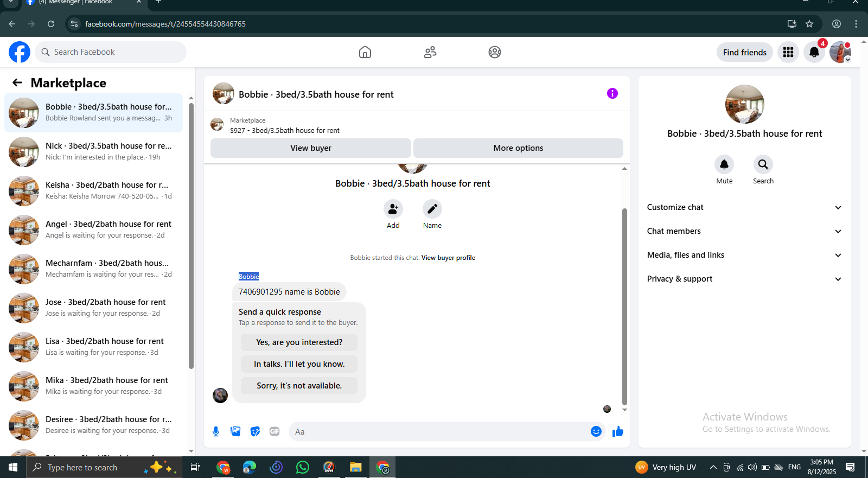Attach a photo with the image icon
The width and height of the screenshot is (868, 478).
pos(235,431)
